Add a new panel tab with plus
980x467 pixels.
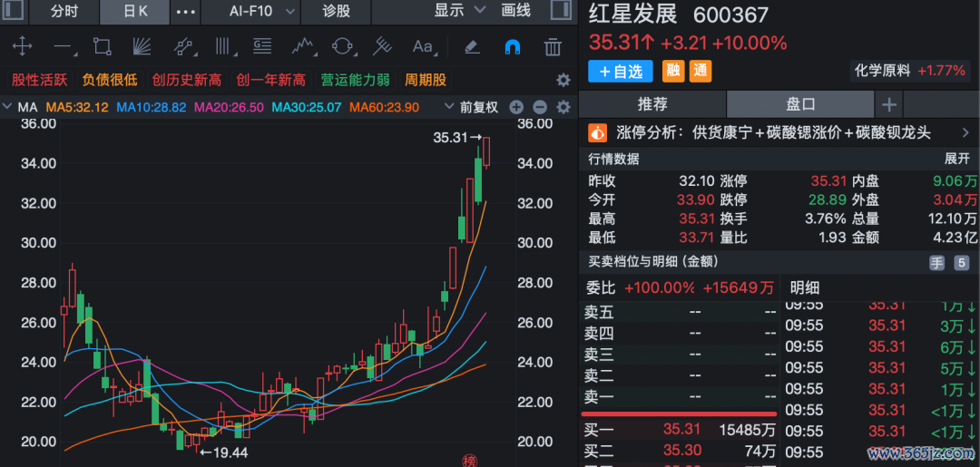pos(888,105)
